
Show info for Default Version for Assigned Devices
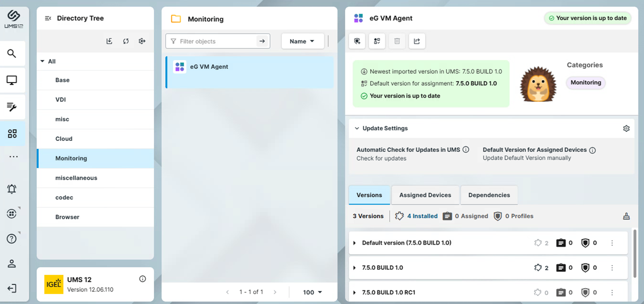coord(593,150)
